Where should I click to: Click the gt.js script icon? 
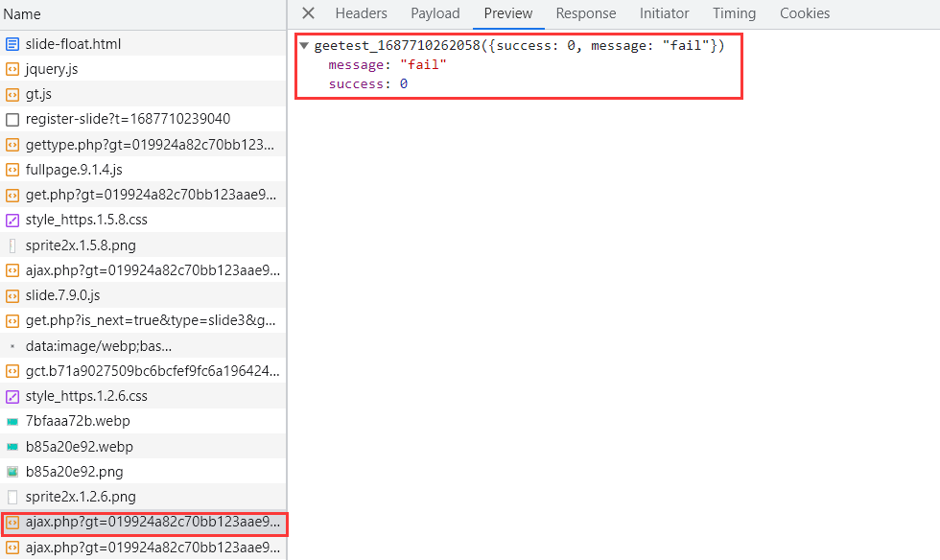(x=12, y=94)
